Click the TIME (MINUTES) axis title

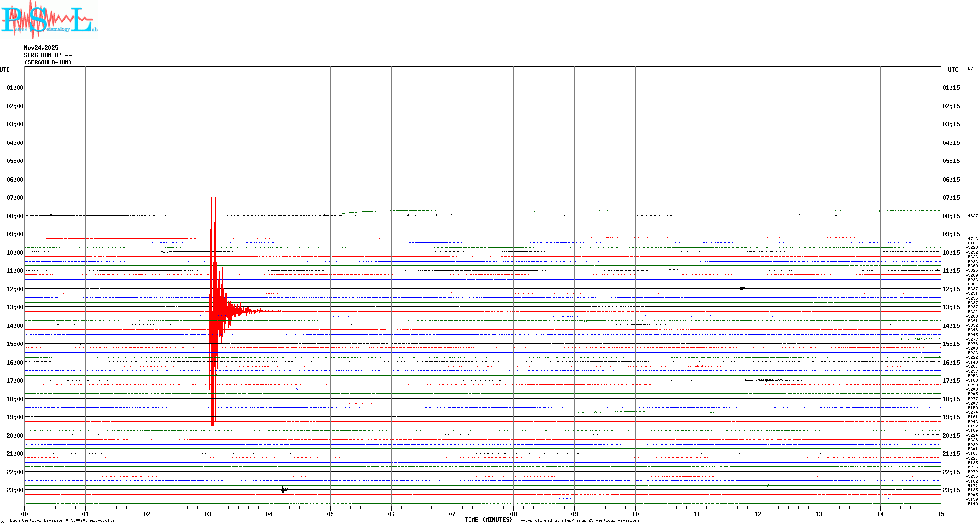pyautogui.click(x=489, y=520)
